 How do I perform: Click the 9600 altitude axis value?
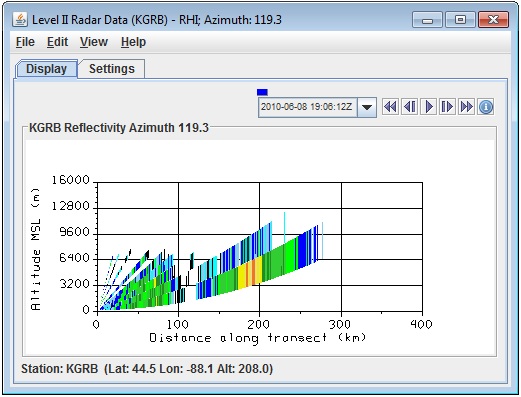coord(75,232)
